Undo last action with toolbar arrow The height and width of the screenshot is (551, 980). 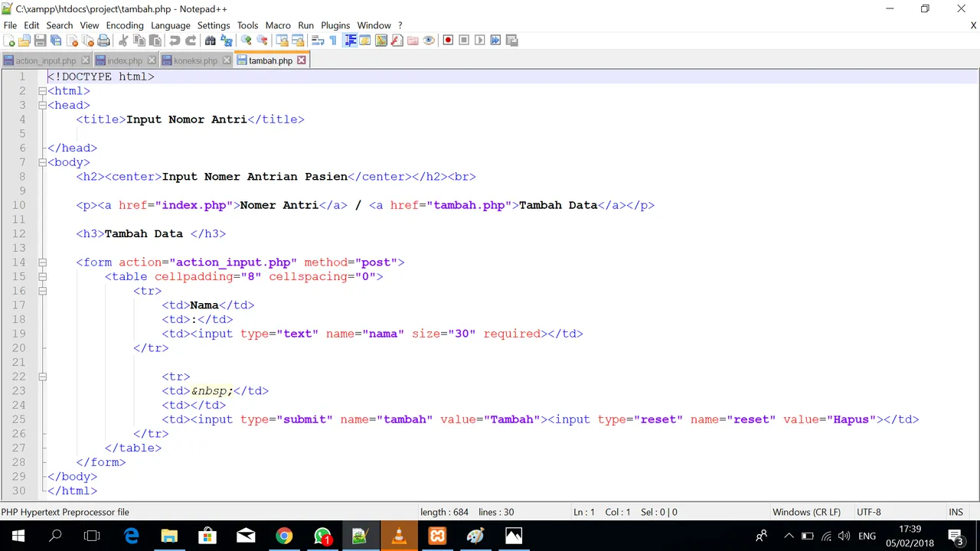(x=174, y=40)
